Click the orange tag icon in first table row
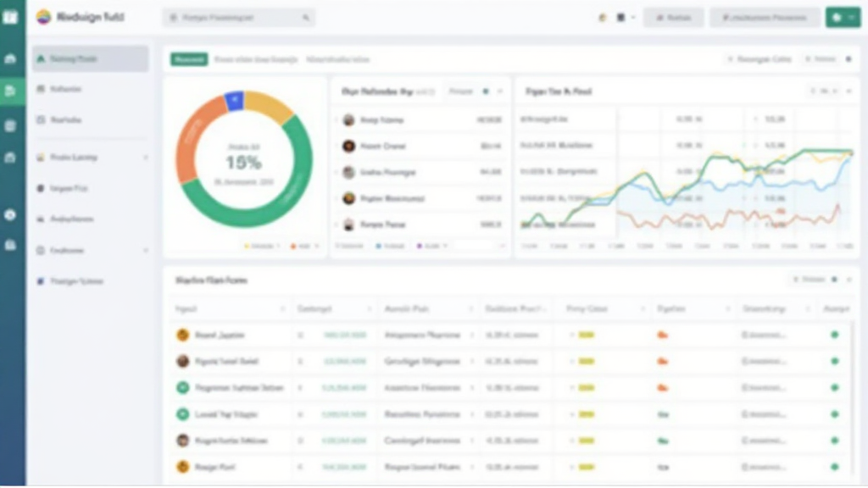This screenshot has height=488, width=868. click(x=662, y=335)
